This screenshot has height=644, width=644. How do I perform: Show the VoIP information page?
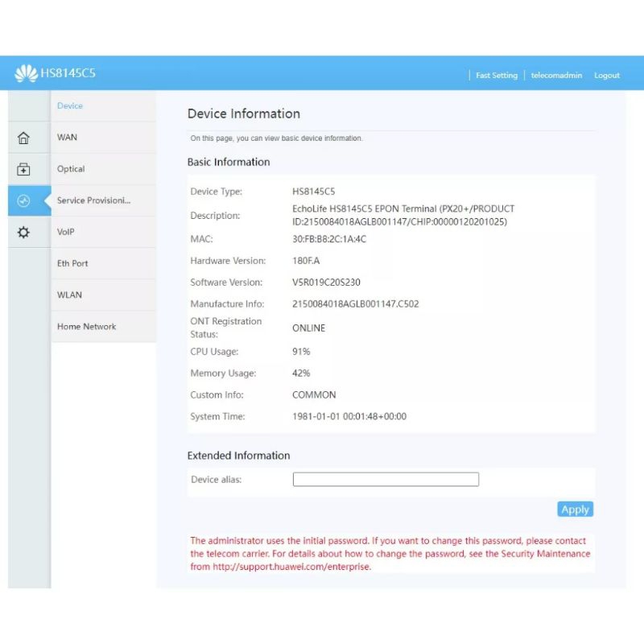(x=66, y=232)
